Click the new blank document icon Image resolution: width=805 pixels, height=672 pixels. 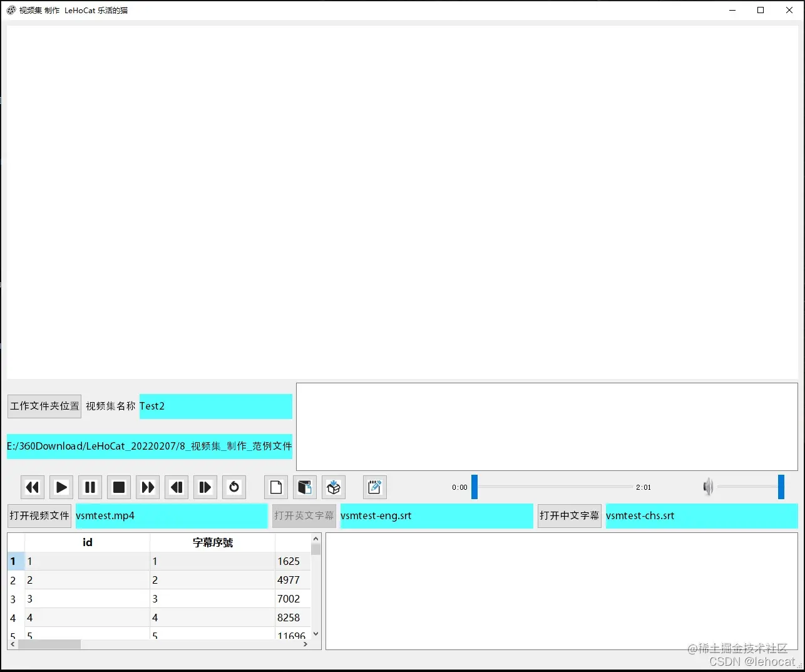pyautogui.click(x=276, y=487)
